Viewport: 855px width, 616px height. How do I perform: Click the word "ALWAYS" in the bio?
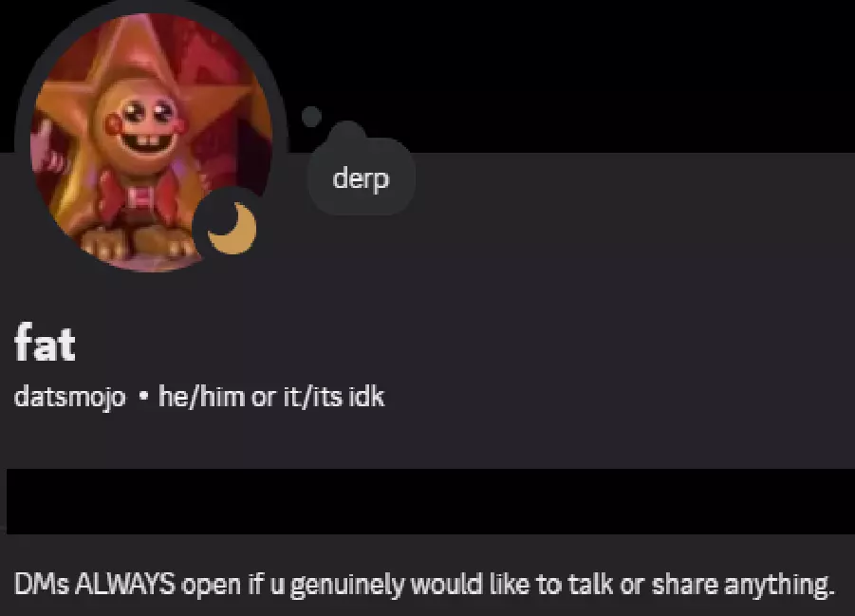coord(125,584)
